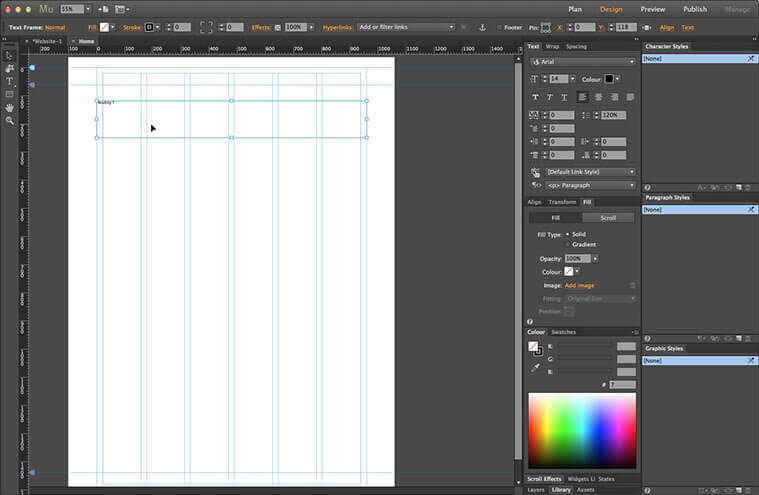Select Solid fill type
The image size is (759, 495).
(x=568, y=234)
